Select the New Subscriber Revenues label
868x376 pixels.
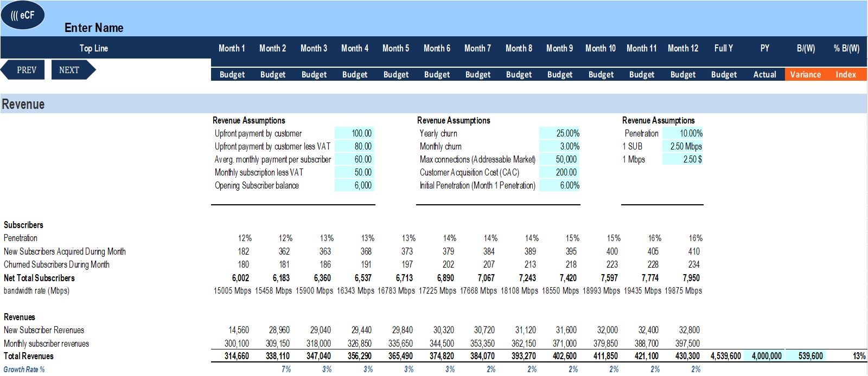(x=44, y=330)
